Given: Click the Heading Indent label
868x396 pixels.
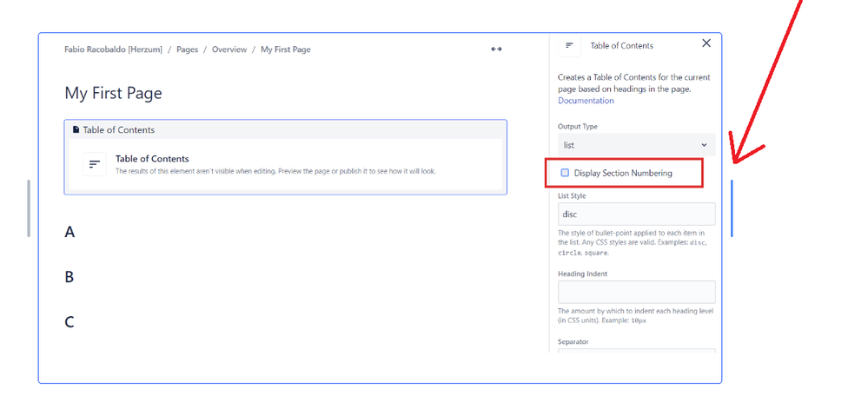Looking at the screenshot, I should (582, 274).
